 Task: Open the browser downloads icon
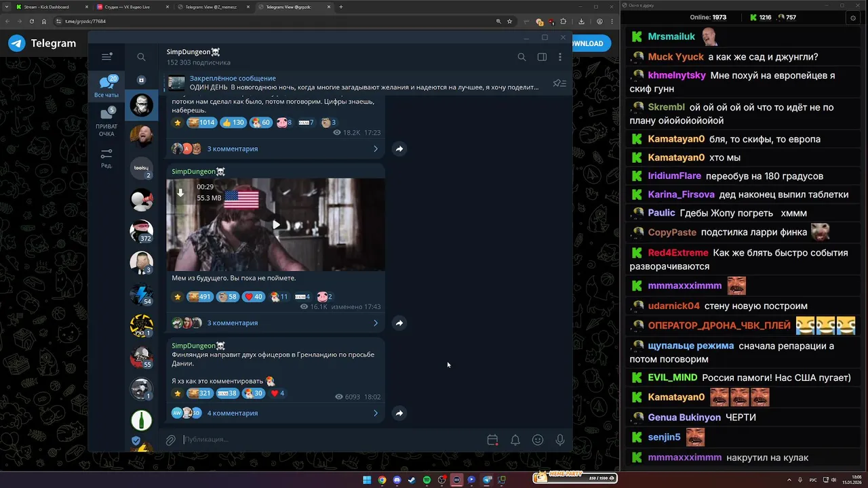pos(581,22)
